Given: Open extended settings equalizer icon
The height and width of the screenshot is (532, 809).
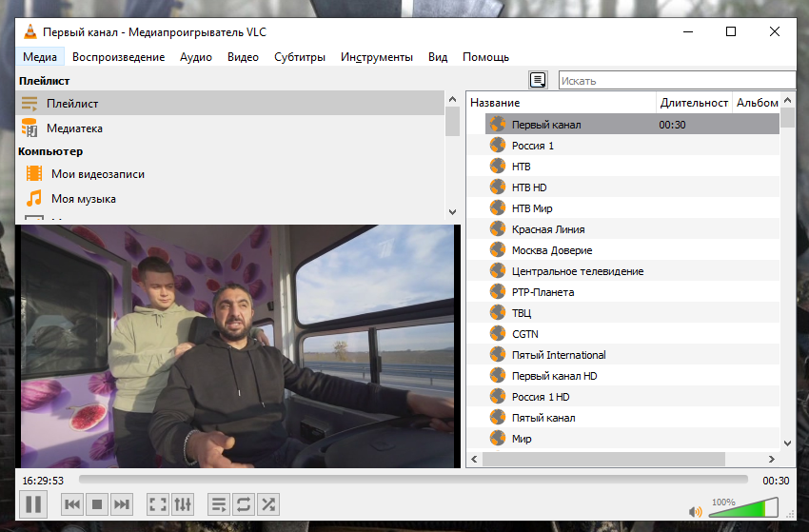Looking at the screenshot, I should pos(183,504).
